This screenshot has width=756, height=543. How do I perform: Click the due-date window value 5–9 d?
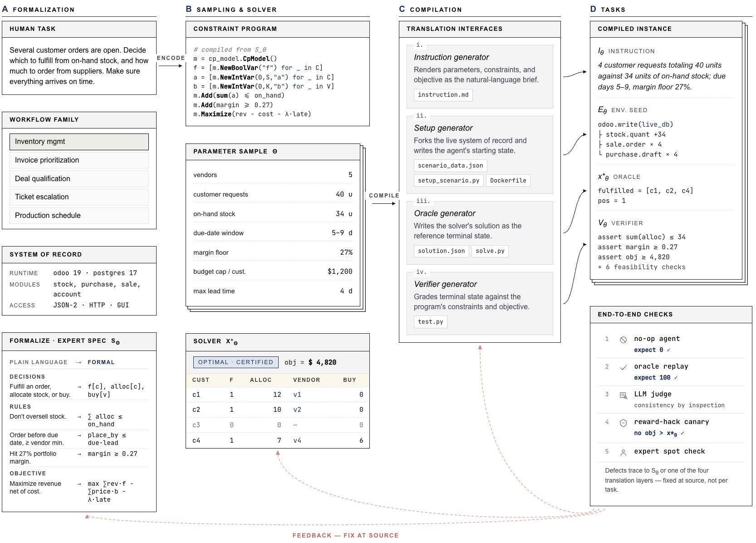(x=342, y=233)
